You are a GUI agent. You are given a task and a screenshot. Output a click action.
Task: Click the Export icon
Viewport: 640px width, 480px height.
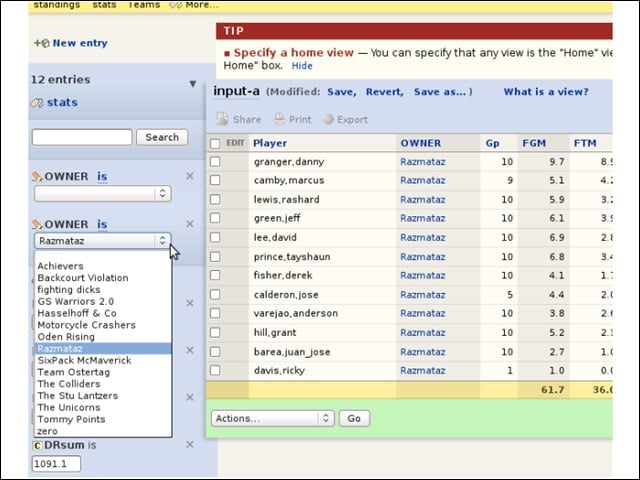pos(328,119)
